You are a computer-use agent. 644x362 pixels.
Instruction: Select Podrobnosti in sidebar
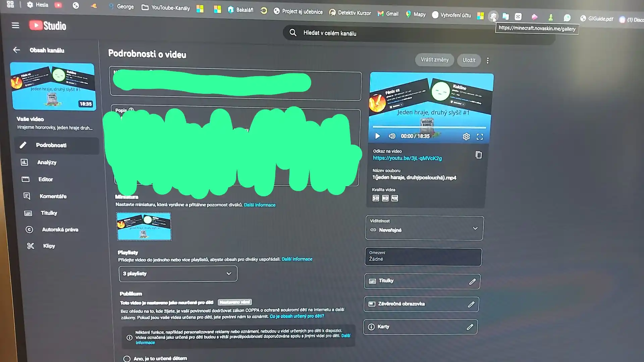click(57, 145)
